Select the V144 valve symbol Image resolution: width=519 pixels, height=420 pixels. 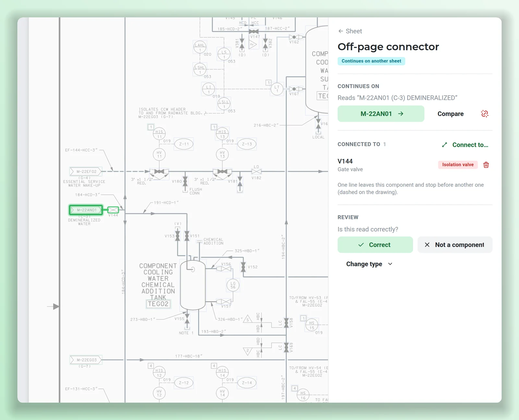[113, 210]
